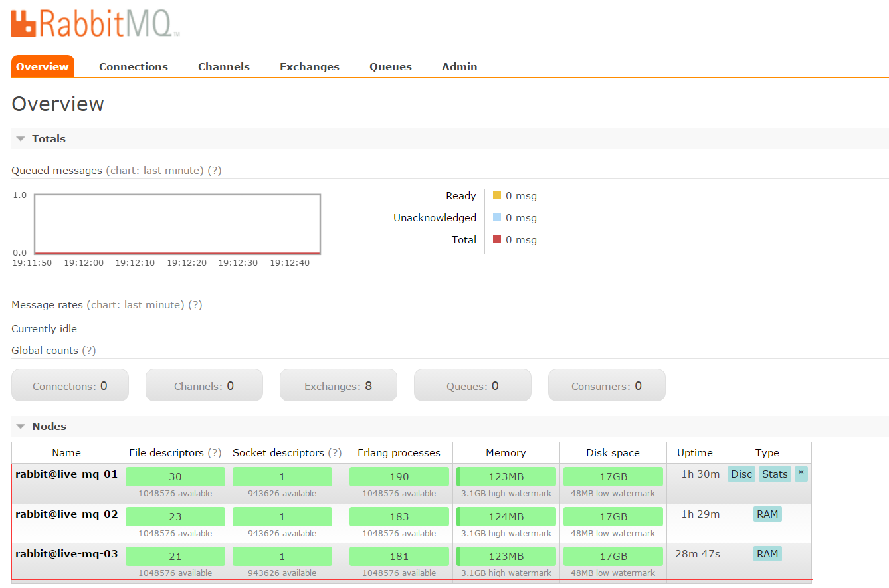
Task: Switch to the Connections tab
Action: (133, 66)
